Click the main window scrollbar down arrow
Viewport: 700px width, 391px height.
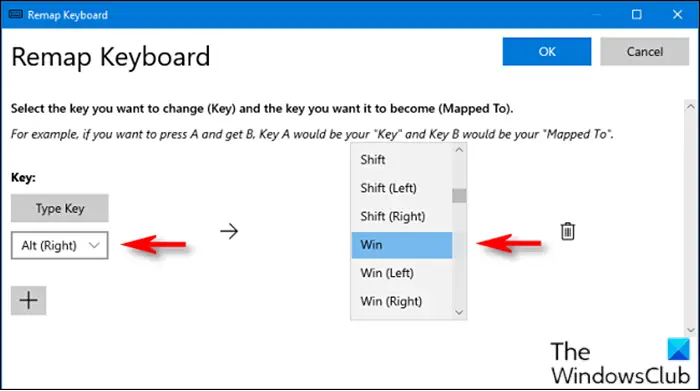(x=691, y=330)
